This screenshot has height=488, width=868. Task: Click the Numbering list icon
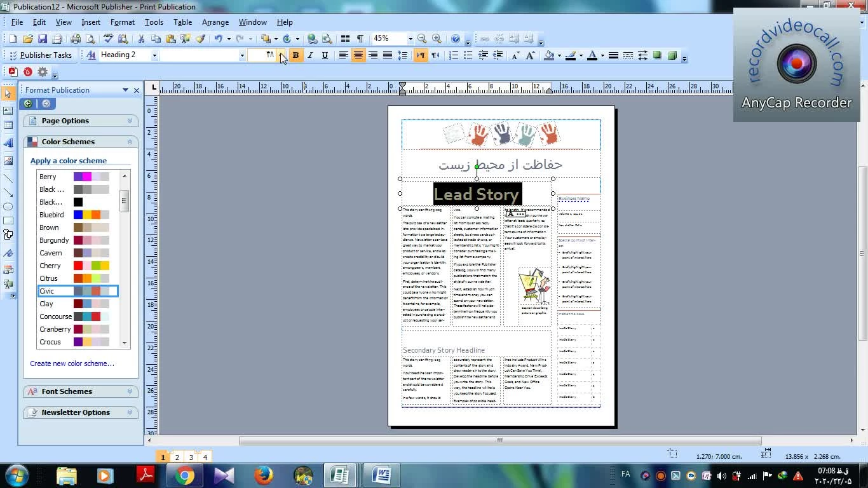pos(454,55)
